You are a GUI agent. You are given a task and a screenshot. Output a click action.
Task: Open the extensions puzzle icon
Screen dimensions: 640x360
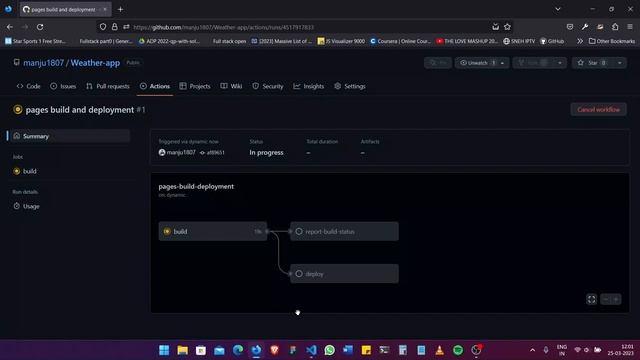(615, 27)
